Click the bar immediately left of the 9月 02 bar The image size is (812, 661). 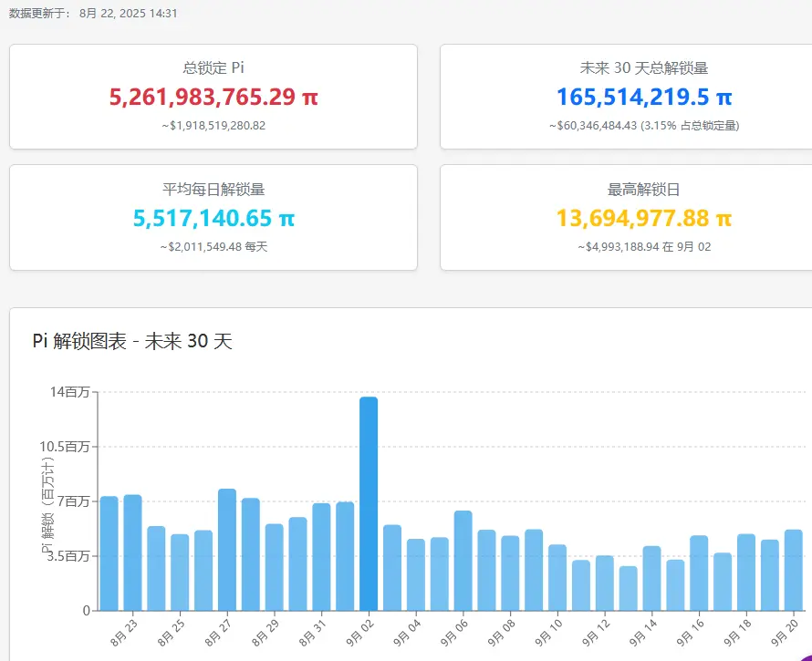pos(345,556)
